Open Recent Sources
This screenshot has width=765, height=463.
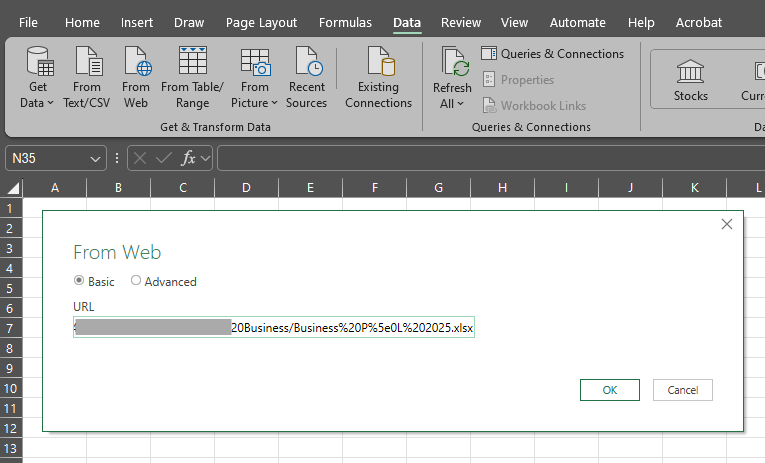click(x=306, y=77)
